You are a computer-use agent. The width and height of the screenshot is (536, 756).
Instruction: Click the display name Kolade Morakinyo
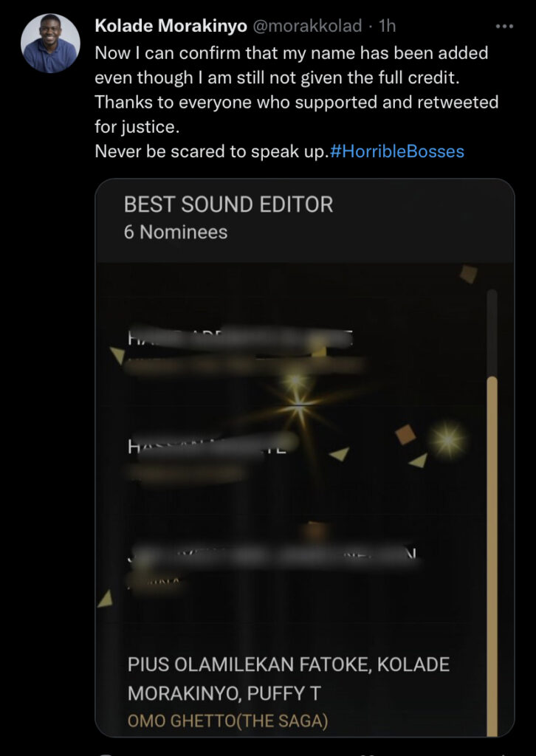point(171,26)
